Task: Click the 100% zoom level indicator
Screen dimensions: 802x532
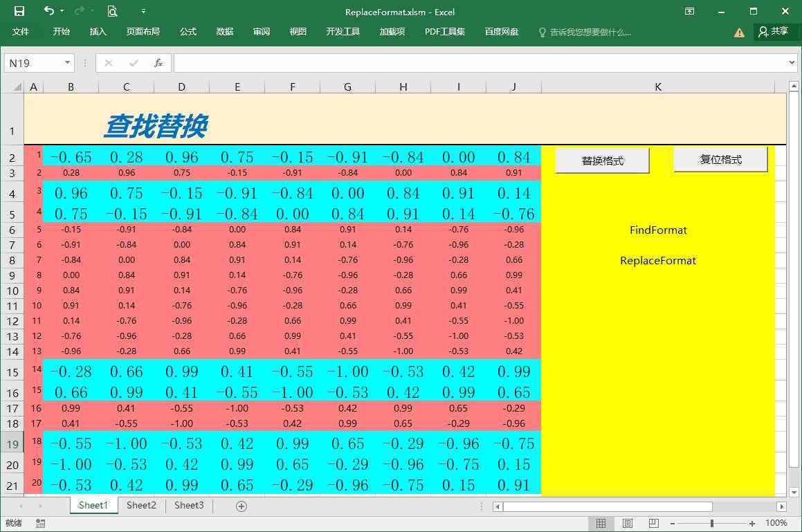Action: pos(776,523)
